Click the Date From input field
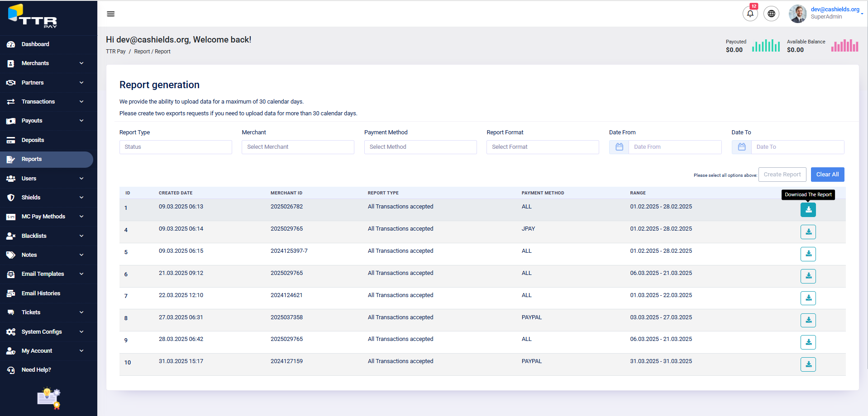 [674, 147]
